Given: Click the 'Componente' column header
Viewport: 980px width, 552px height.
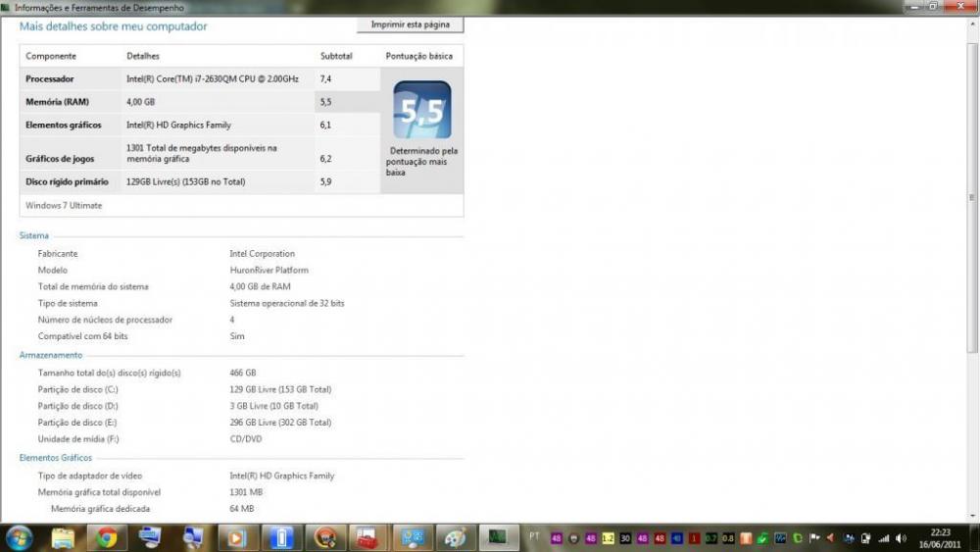Looking at the screenshot, I should click(51, 56).
